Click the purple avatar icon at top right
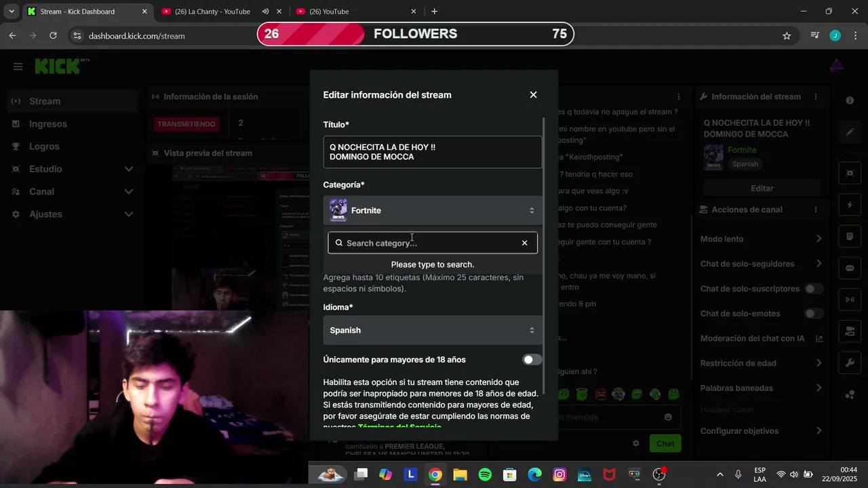The image size is (868, 488). click(836, 66)
